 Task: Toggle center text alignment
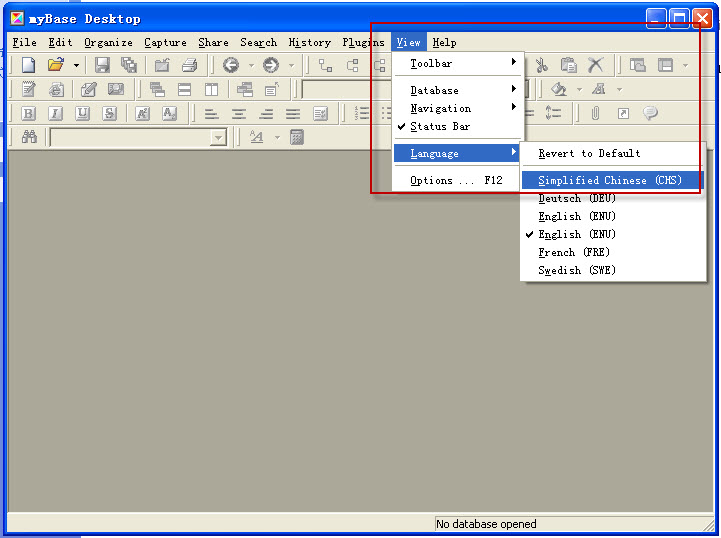point(239,113)
